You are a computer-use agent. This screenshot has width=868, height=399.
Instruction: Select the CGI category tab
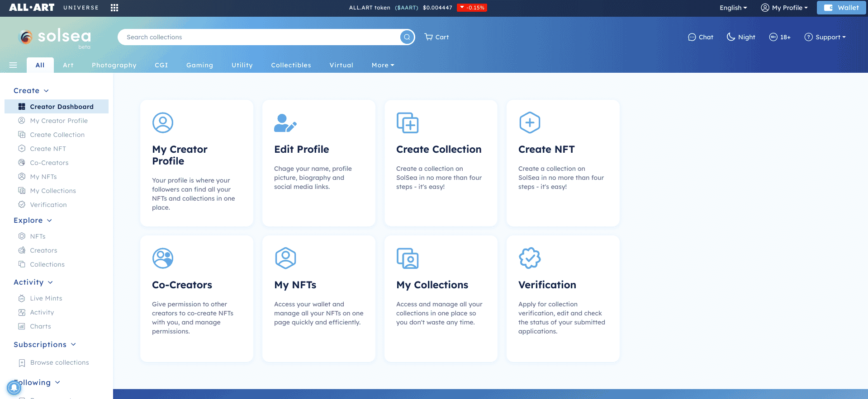click(161, 65)
